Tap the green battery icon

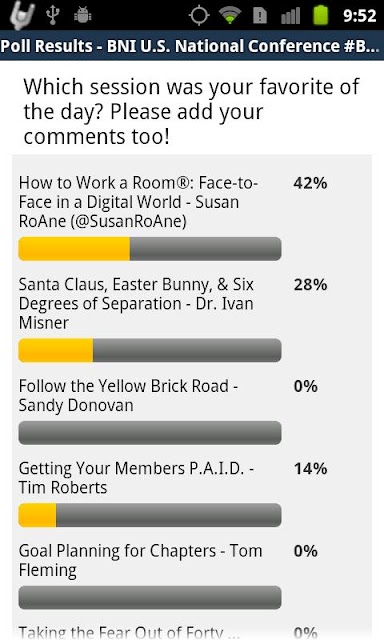pos(321,15)
